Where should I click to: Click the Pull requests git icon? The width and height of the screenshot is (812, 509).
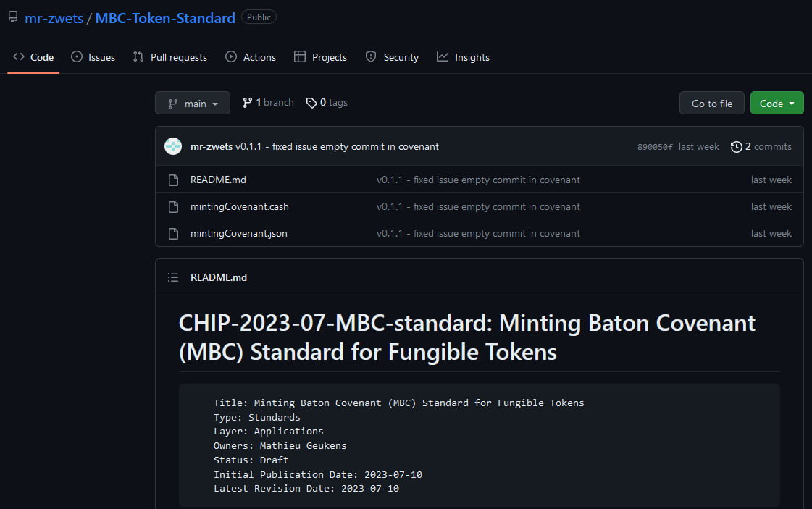point(138,57)
